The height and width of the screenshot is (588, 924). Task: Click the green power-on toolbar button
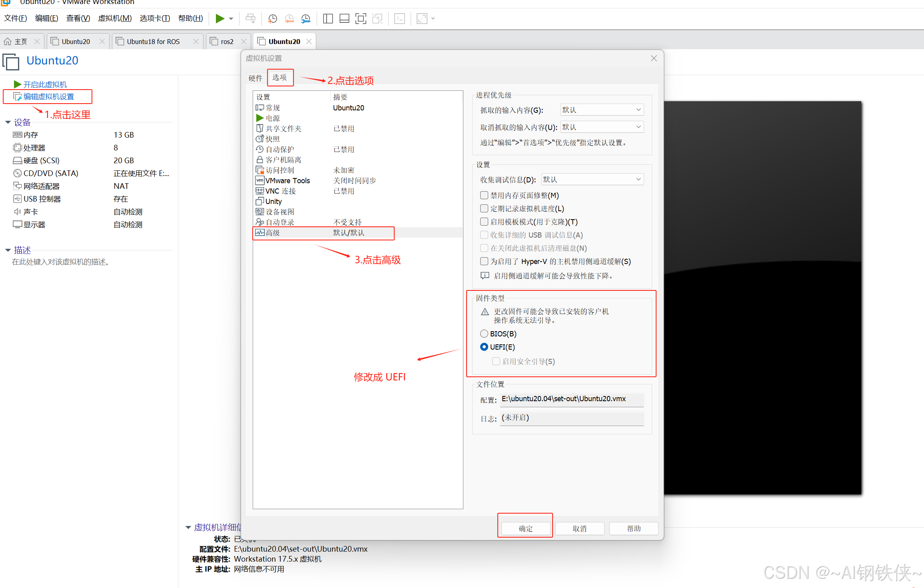[x=220, y=18]
